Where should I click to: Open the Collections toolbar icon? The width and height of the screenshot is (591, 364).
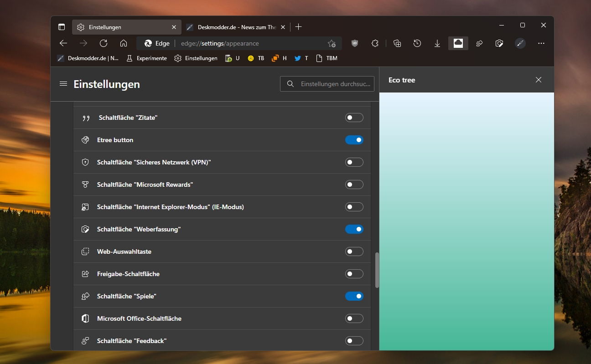(x=397, y=43)
